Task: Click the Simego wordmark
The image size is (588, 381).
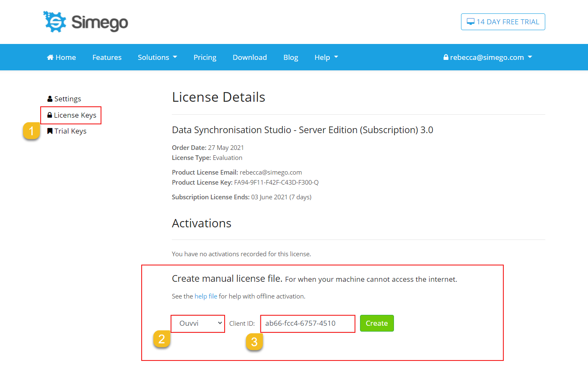Action: pyautogui.click(x=100, y=23)
